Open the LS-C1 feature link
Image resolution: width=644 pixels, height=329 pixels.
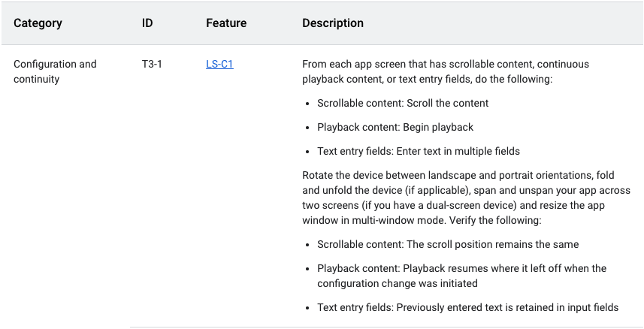tap(219, 64)
